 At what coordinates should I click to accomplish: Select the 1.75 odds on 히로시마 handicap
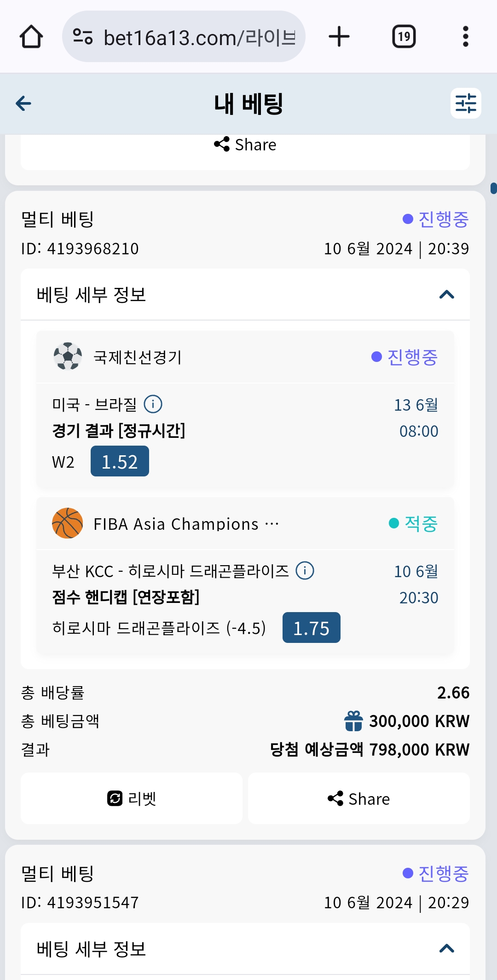pyautogui.click(x=311, y=628)
